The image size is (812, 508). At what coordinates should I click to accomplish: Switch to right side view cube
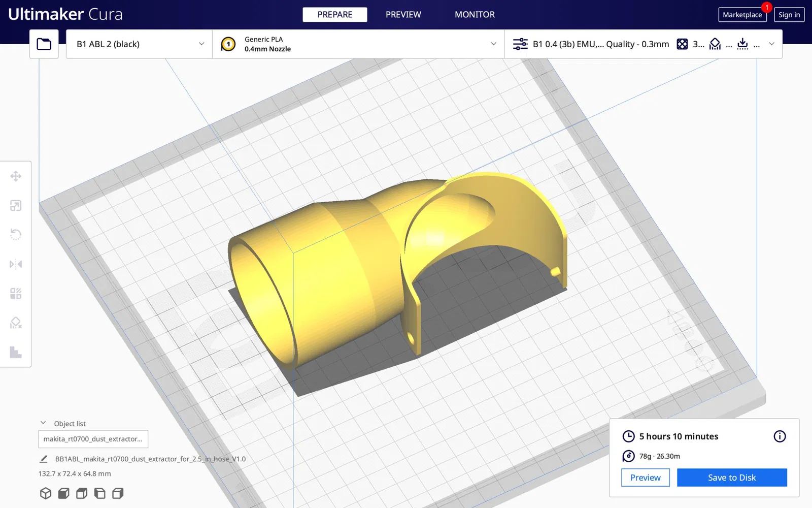tap(118, 493)
